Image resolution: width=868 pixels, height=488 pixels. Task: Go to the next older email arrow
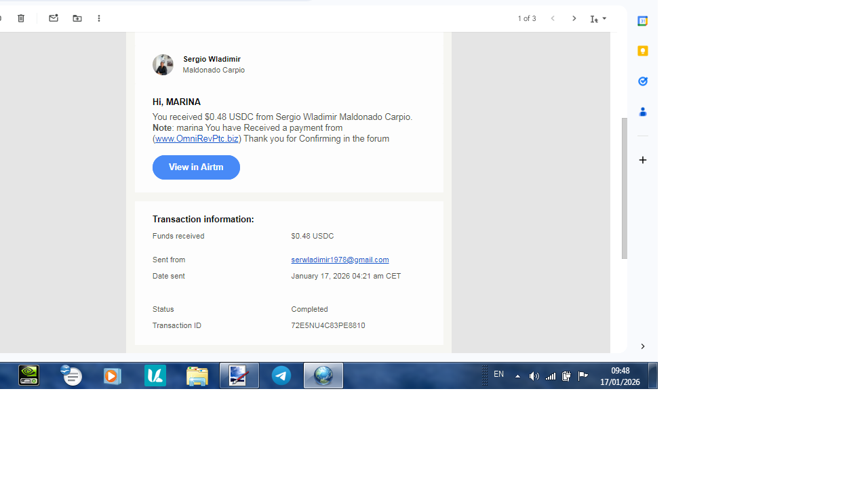pos(574,18)
